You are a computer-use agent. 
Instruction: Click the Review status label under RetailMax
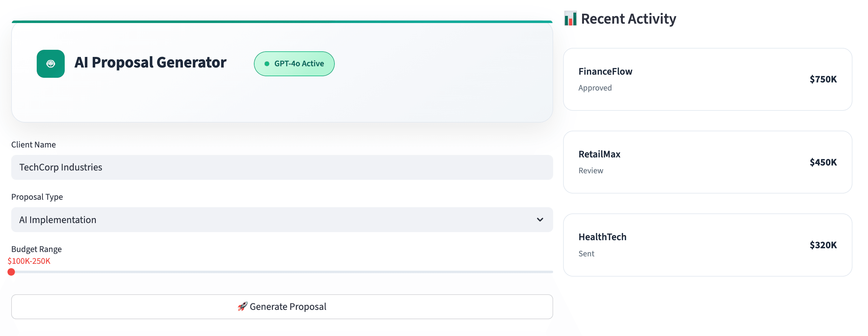[x=591, y=170]
